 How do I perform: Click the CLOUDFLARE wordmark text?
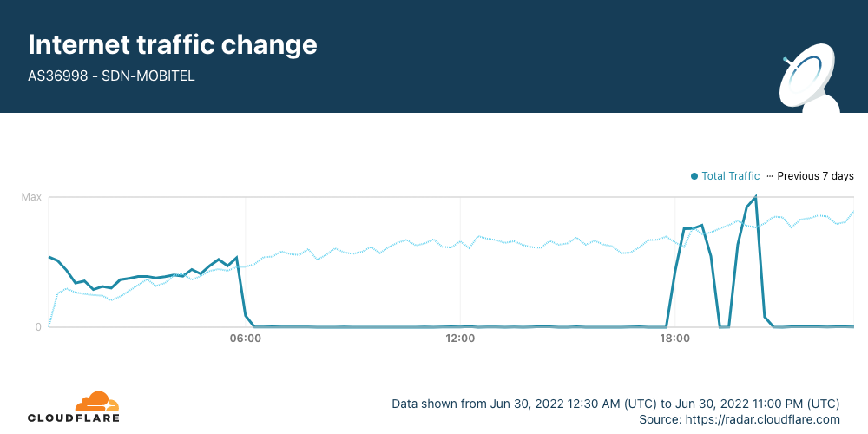(x=74, y=418)
